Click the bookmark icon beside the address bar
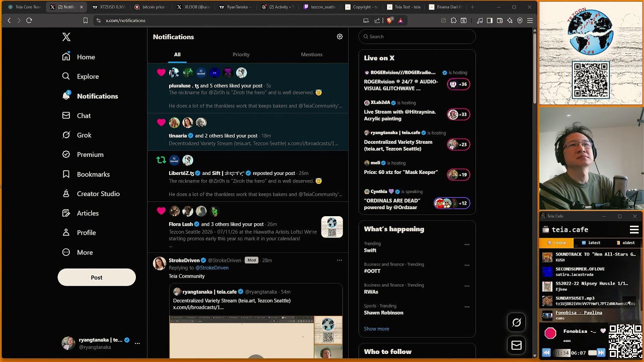Screen dimensions: 644x362 point(86,21)
